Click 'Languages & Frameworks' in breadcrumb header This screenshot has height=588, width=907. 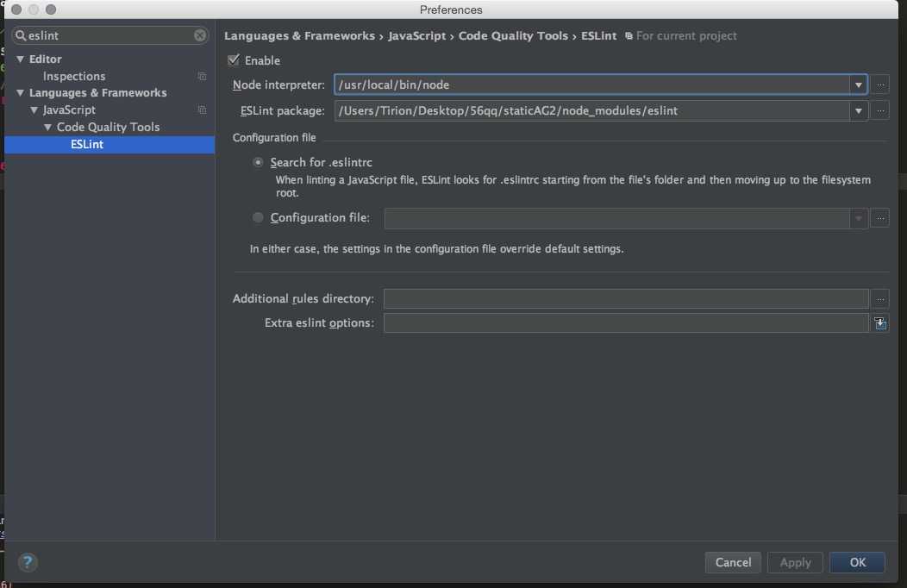pyautogui.click(x=299, y=36)
